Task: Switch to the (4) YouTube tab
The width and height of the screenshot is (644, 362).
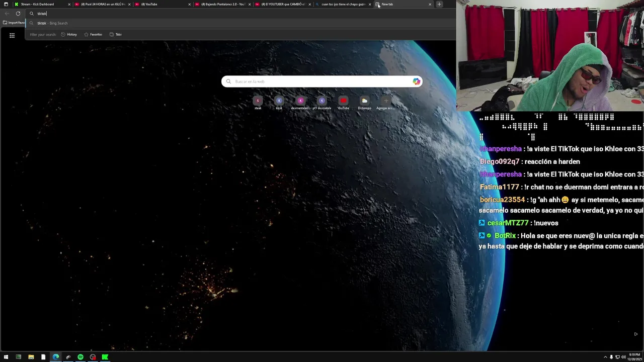Action: pyautogui.click(x=163, y=4)
